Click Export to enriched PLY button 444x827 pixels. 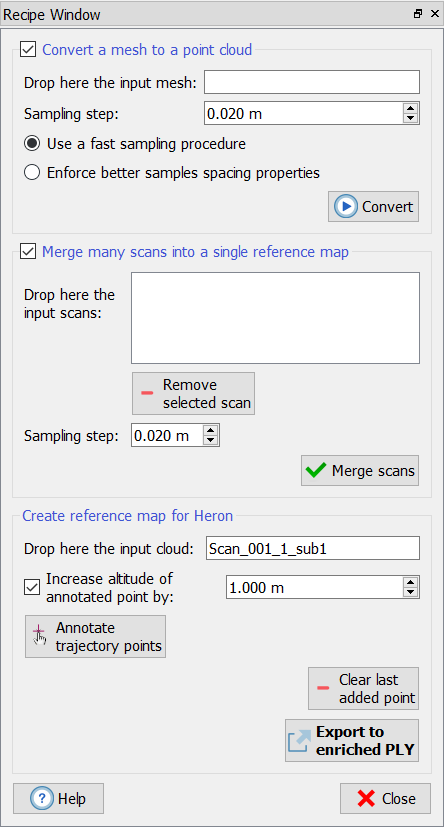pyautogui.click(x=352, y=741)
